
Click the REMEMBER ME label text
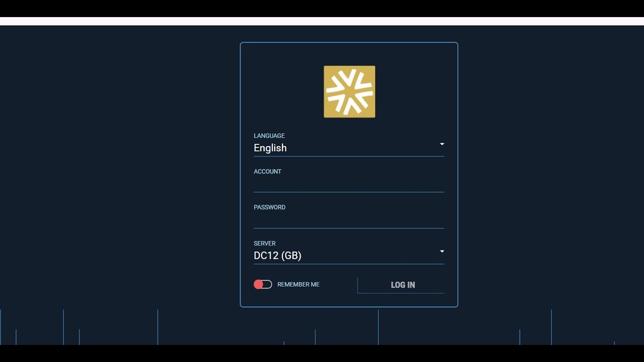click(298, 285)
